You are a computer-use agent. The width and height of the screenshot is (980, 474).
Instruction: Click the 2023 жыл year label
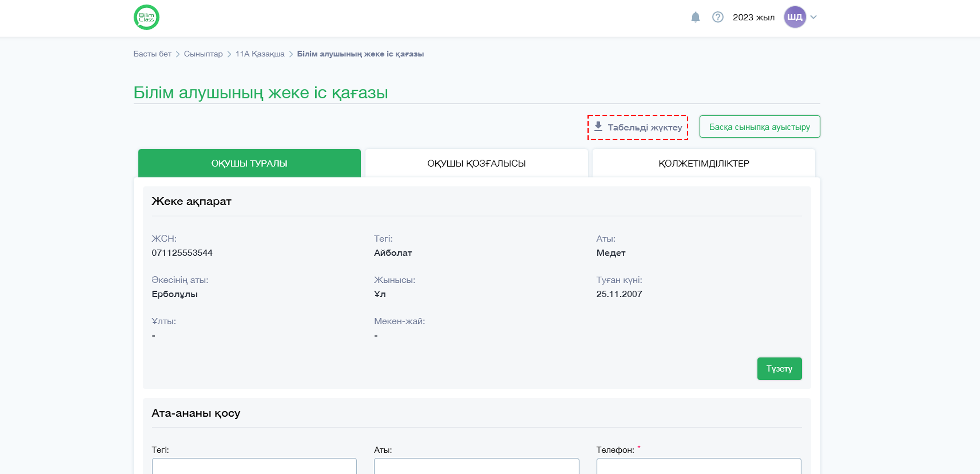[x=753, y=18]
